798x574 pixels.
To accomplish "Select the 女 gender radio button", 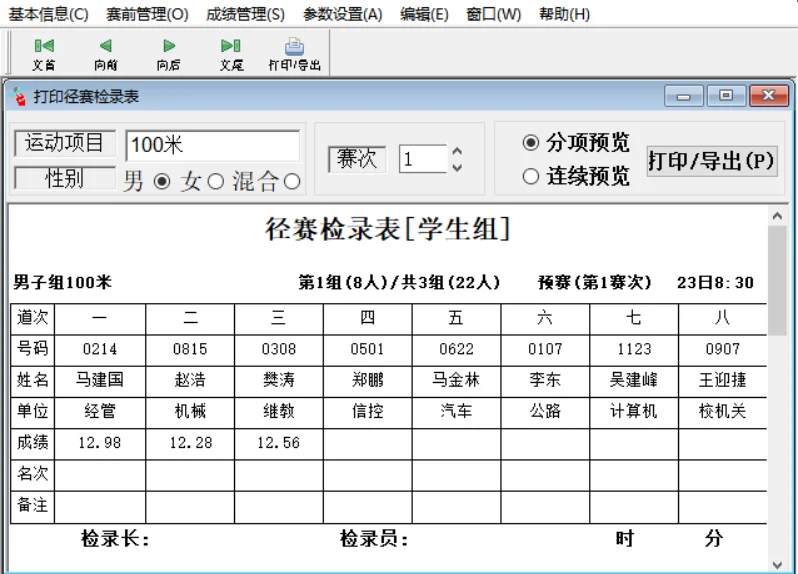I will point(215,182).
